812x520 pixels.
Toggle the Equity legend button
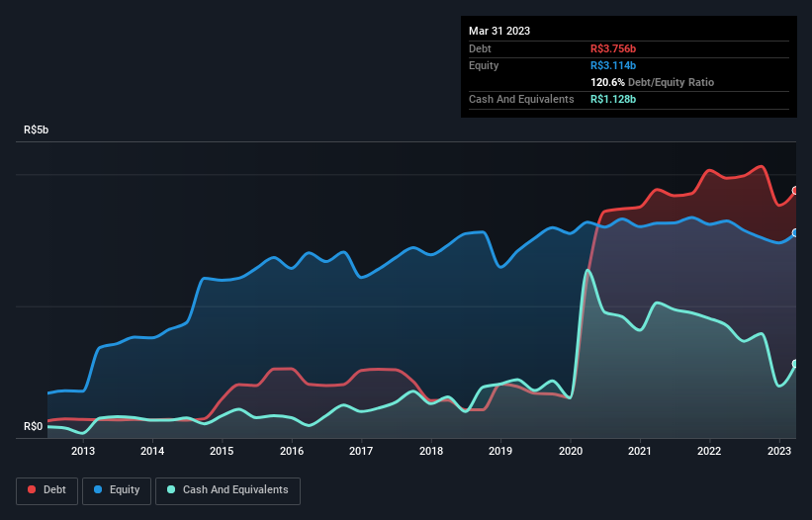pos(117,490)
